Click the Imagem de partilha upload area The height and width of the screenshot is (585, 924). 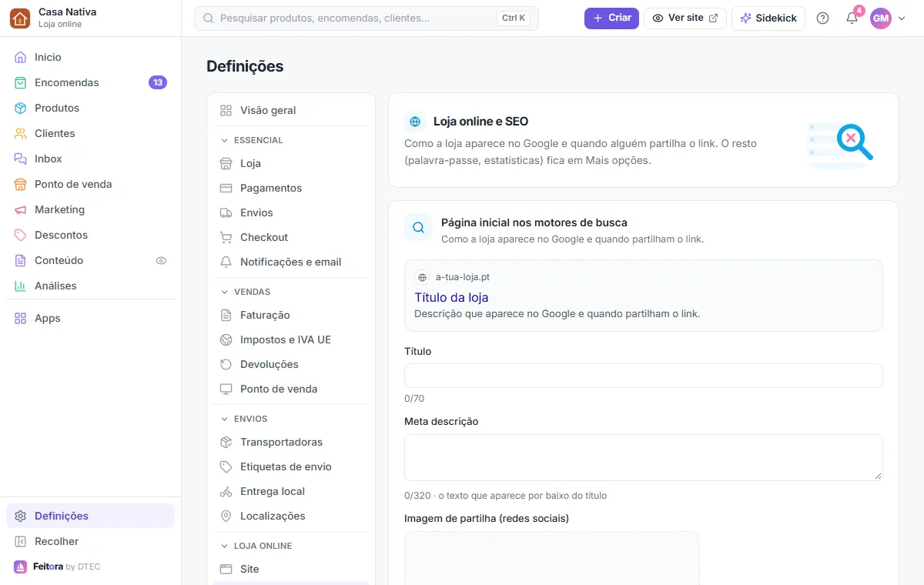(552, 558)
